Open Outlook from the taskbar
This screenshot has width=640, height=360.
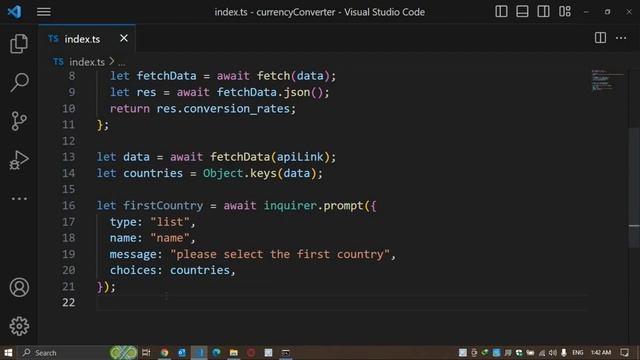tap(182, 352)
